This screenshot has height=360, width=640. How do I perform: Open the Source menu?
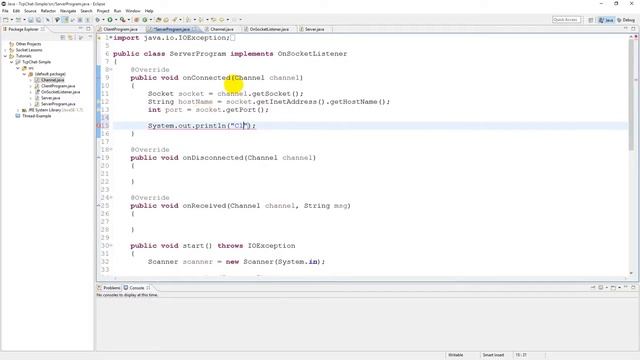30,11
